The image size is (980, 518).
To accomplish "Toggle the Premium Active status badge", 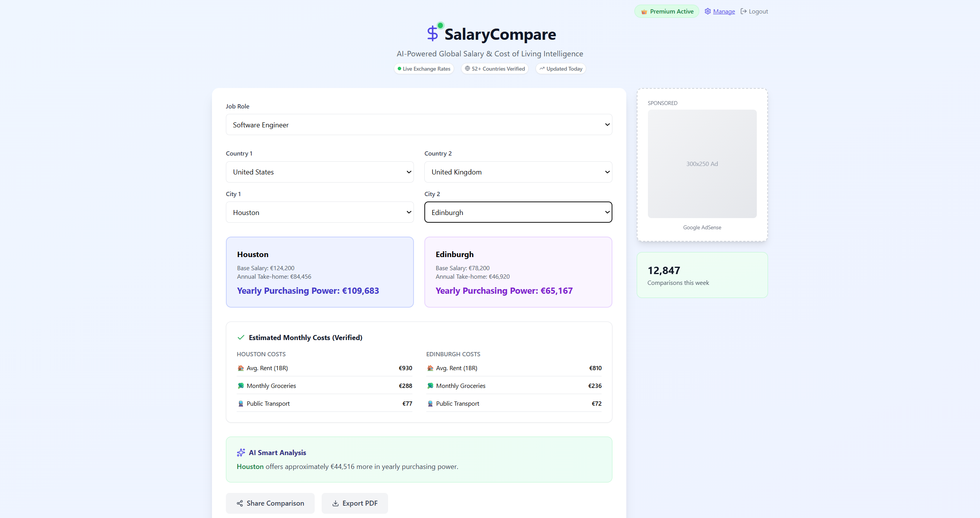I will [x=667, y=11].
